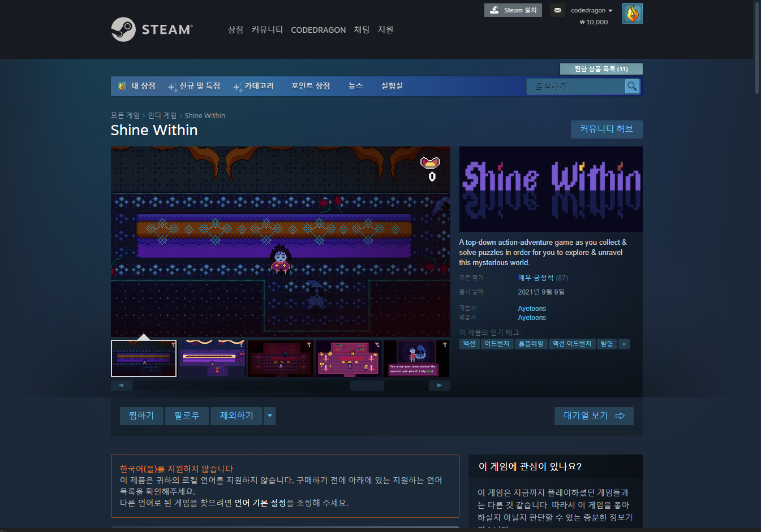
Task: Click the Steam 설치 download button
Action: tap(513, 10)
